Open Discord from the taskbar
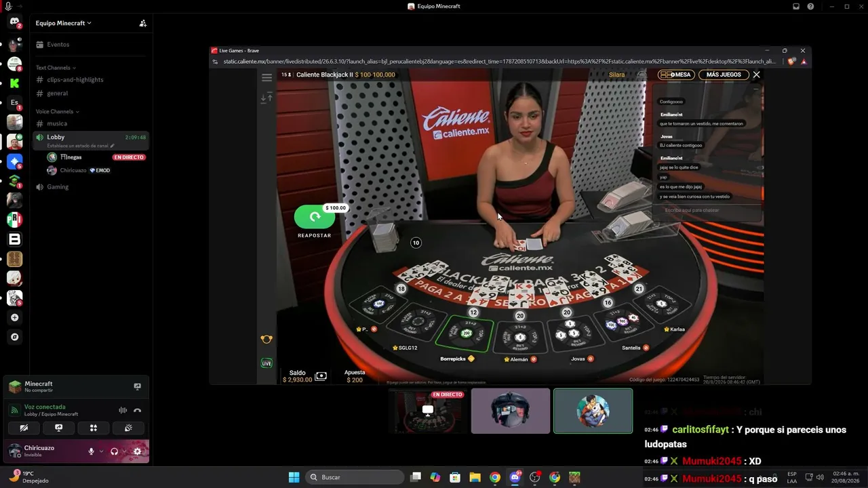868x488 pixels. (x=515, y=477)
